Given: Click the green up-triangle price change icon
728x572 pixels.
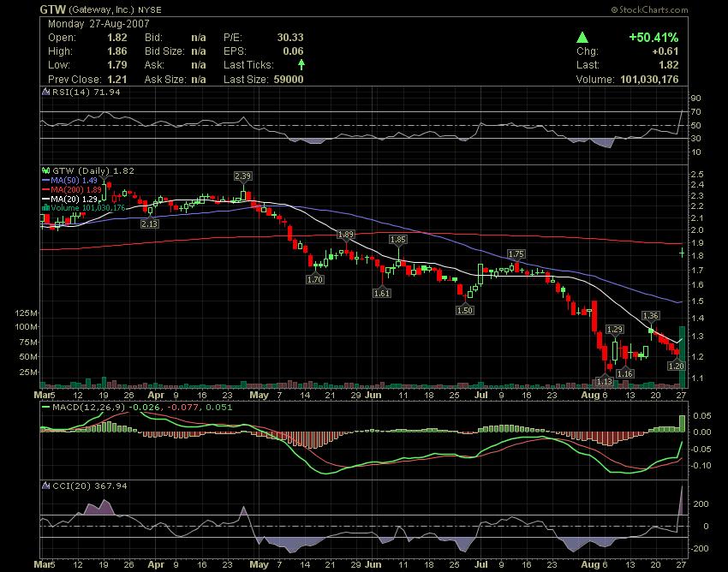Looking at the screenshot, I should click(582, 38).
